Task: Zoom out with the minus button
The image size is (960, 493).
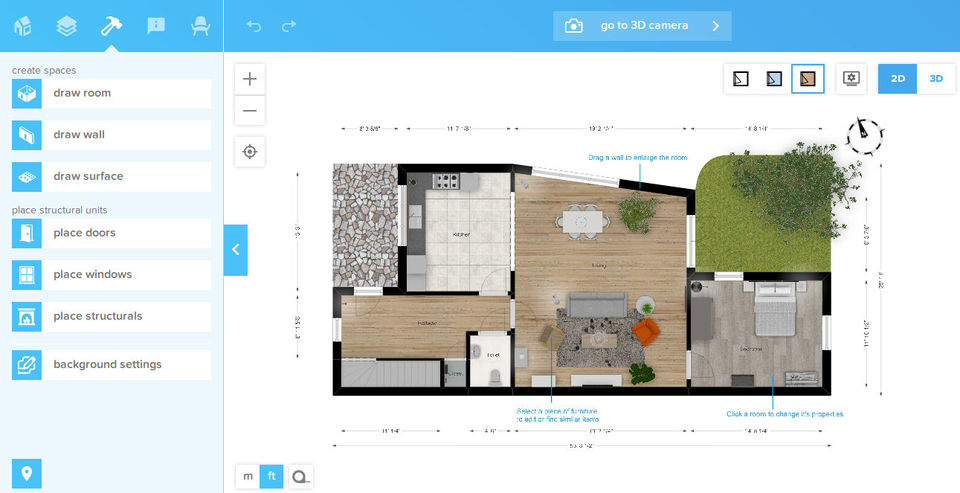Action: coord(250,111)
